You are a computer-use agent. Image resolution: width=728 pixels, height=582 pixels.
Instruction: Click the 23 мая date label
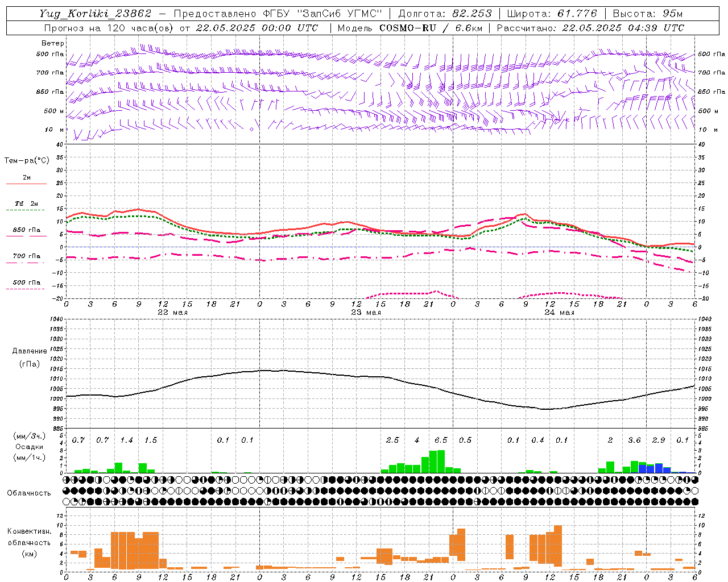pos(366,313)
